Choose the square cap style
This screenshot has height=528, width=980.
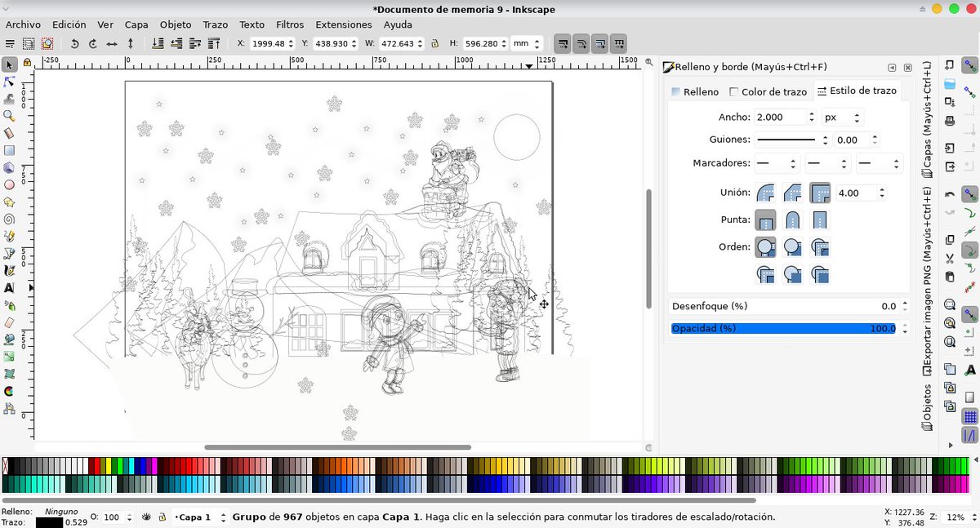pos(819,220)
